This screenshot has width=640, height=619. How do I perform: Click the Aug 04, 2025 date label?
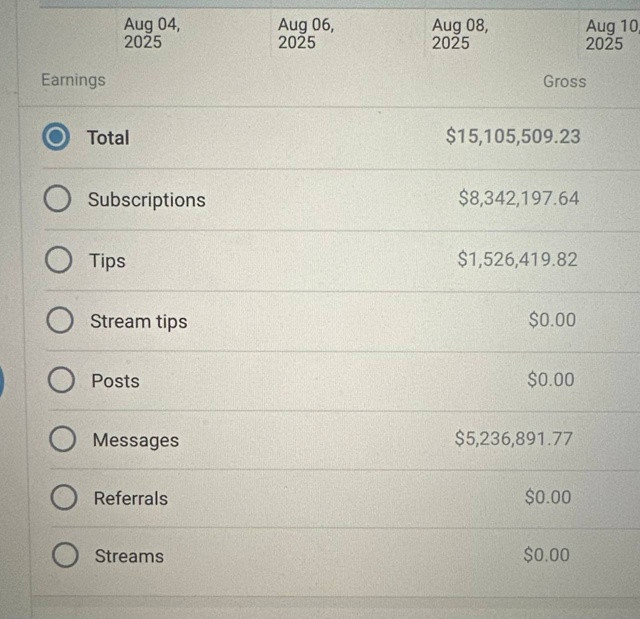point(152,33)
